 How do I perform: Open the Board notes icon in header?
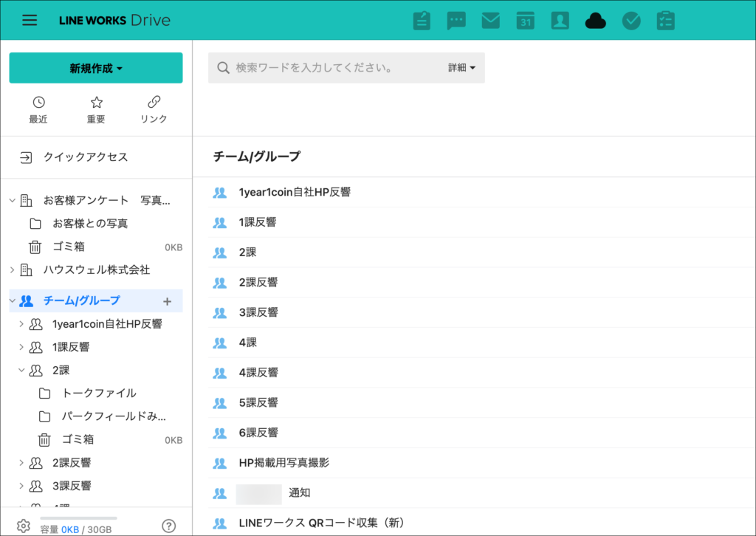pyautogui.click(x=422, y=21)
